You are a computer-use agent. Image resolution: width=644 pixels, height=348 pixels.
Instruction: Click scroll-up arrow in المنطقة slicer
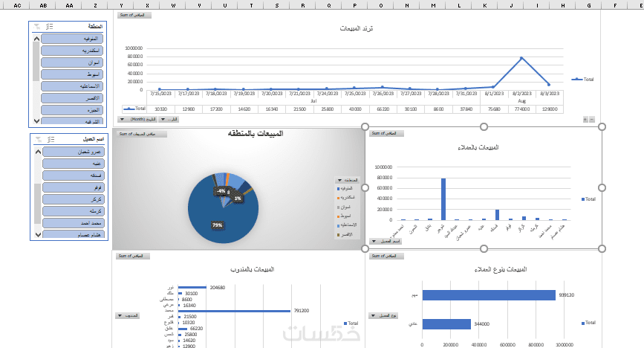(36, 39)
